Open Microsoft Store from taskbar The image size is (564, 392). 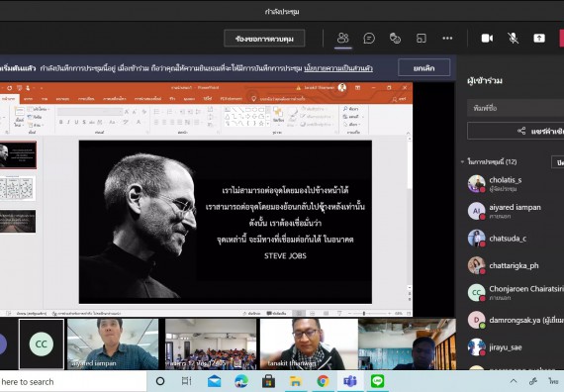268,381
